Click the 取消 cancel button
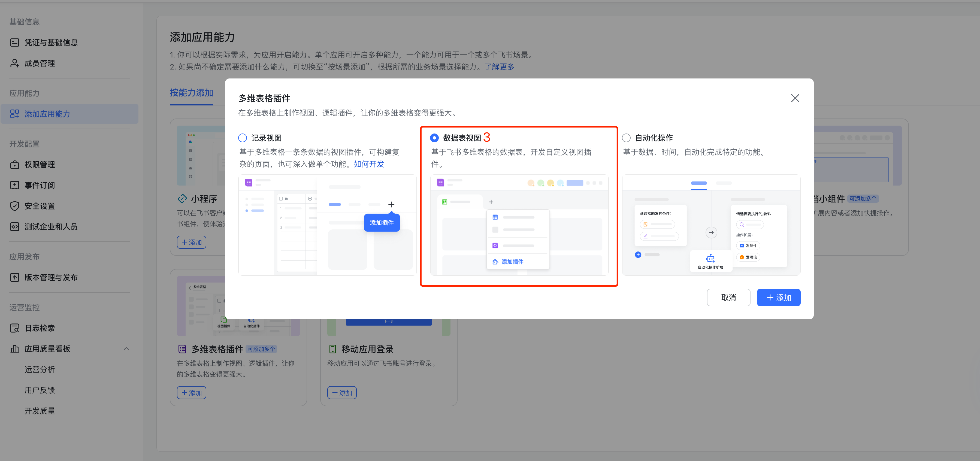Viewport: 980px width, 461px height. [x=728, y=298]
